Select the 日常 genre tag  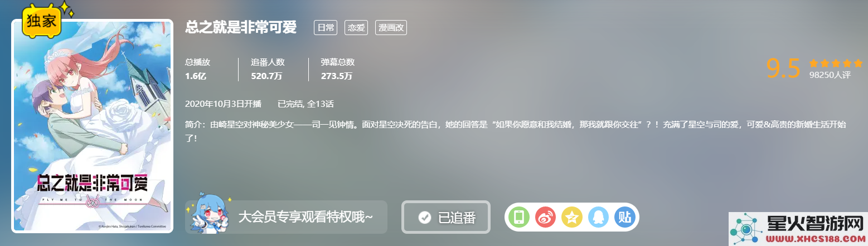click(x=326, y=27)
